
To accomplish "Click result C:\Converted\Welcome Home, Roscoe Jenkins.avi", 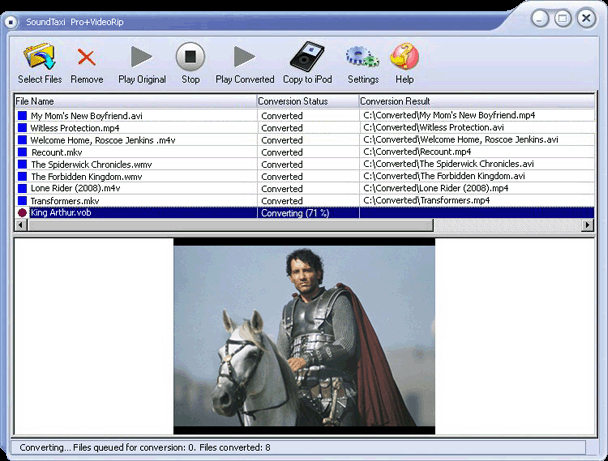I will pos(461,140).
